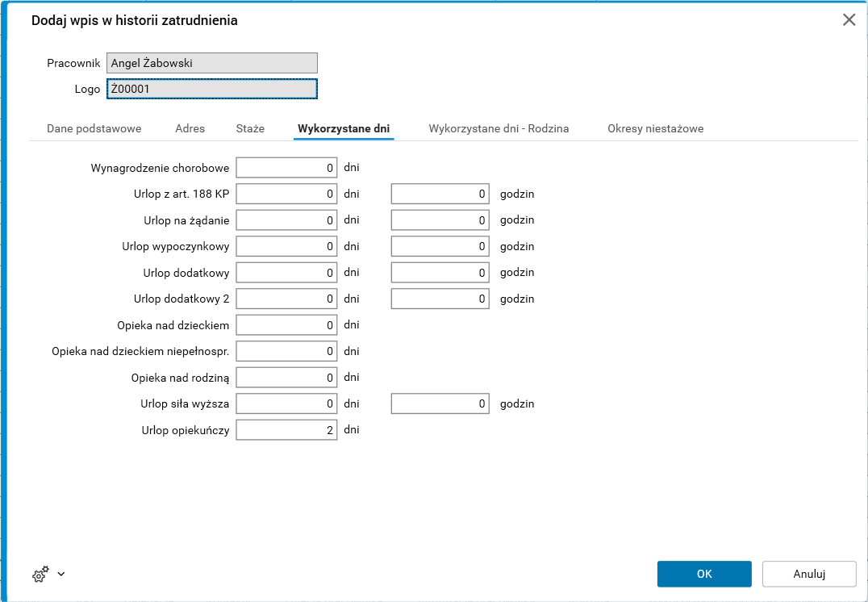Select Urlop na żądanie days field
868x602 pixels.
pos(286,220)
